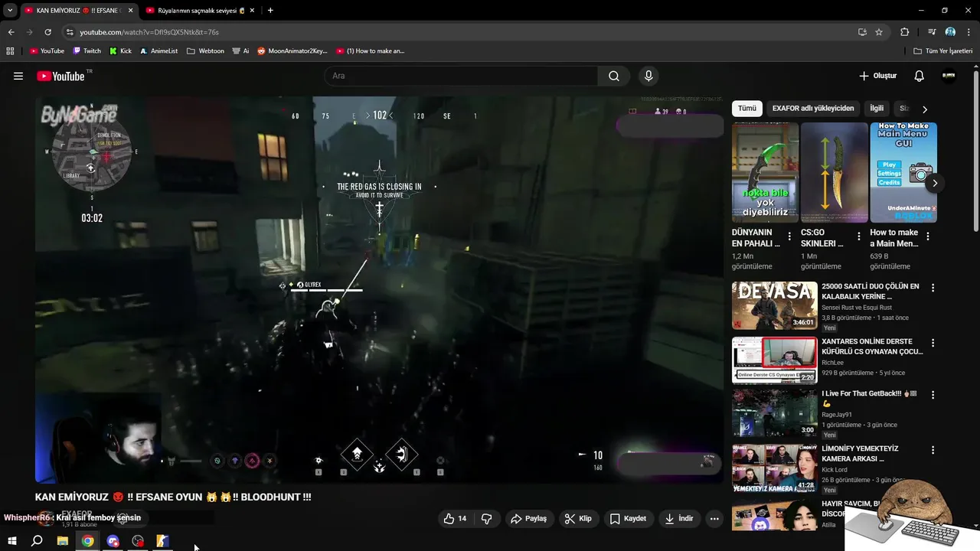Image resolution: width=980 pixels, height=551 pixels.
Task: Open options for CS:GO SKINLERI short
Action: pos(858,236)
